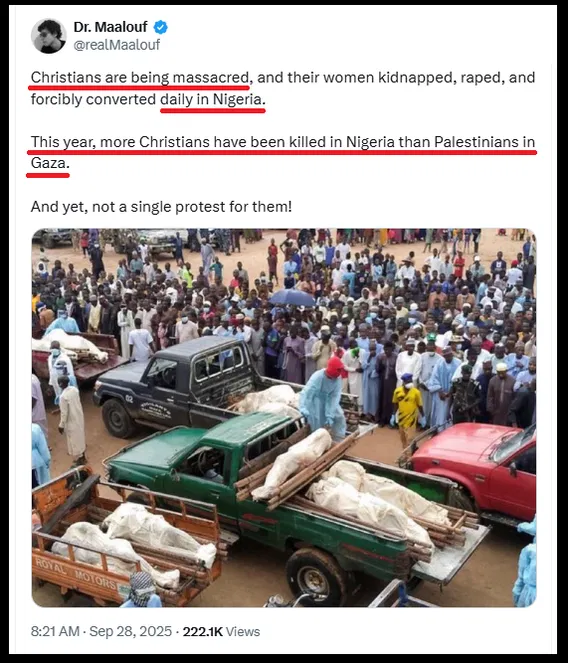568x663 pixels.
Task: Open the attached photo of the crowd
Action: tap(284, 418)
